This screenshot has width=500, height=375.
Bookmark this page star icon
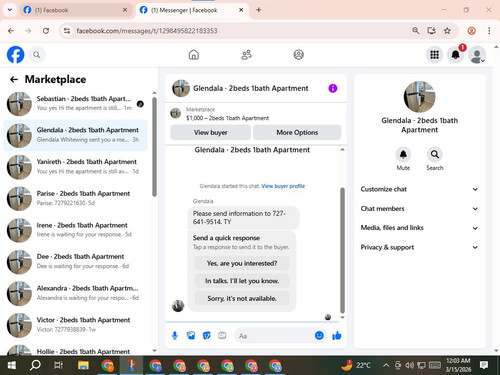pos(447,31)
